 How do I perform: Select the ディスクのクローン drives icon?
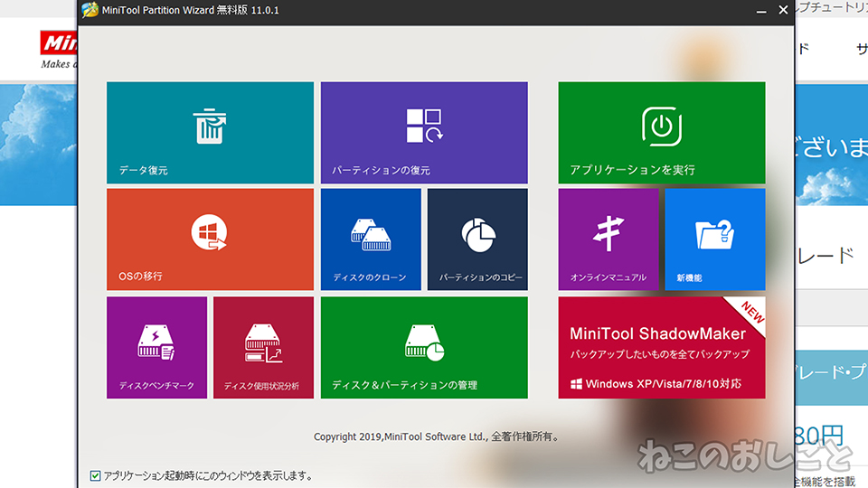tap(371, 235)
